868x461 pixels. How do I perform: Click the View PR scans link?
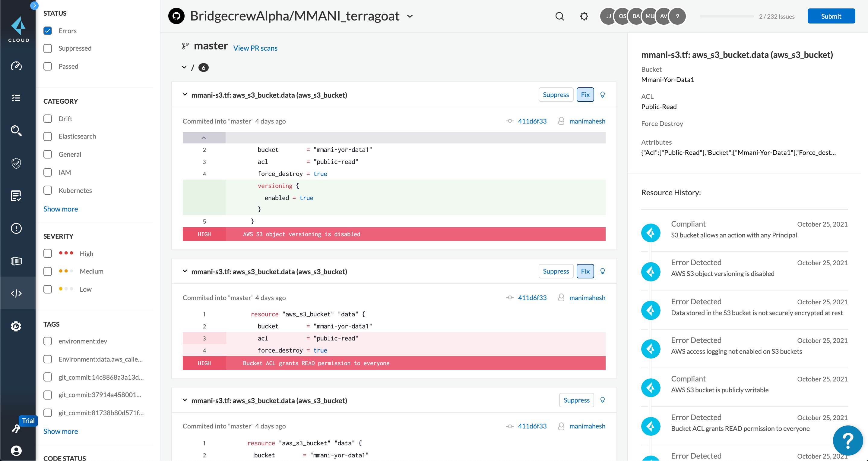pyautogui.click(x=255, y=48)
